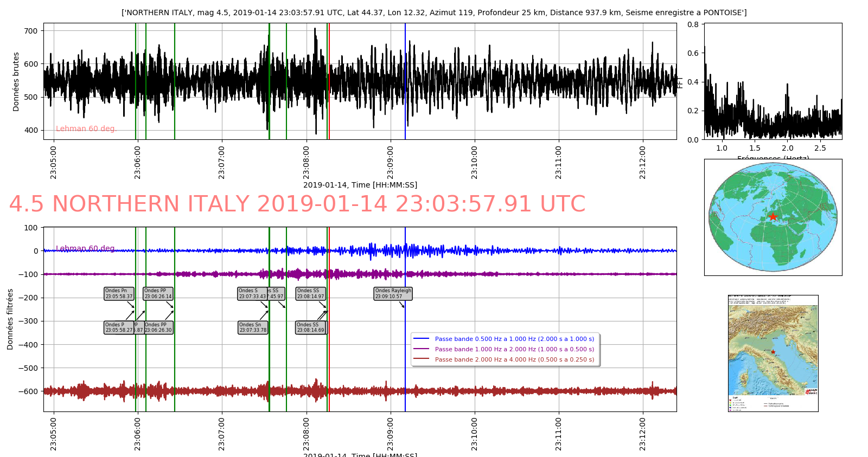The width and height of the screenshot is (868, 457).
Task: Click the Données brutes y-axis label
Action: point(16,82)
